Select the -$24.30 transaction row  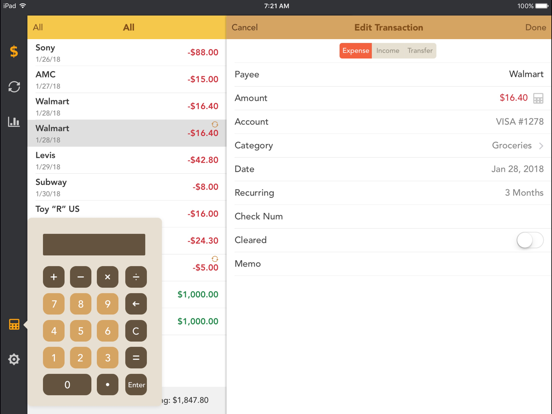coord(194,241)
